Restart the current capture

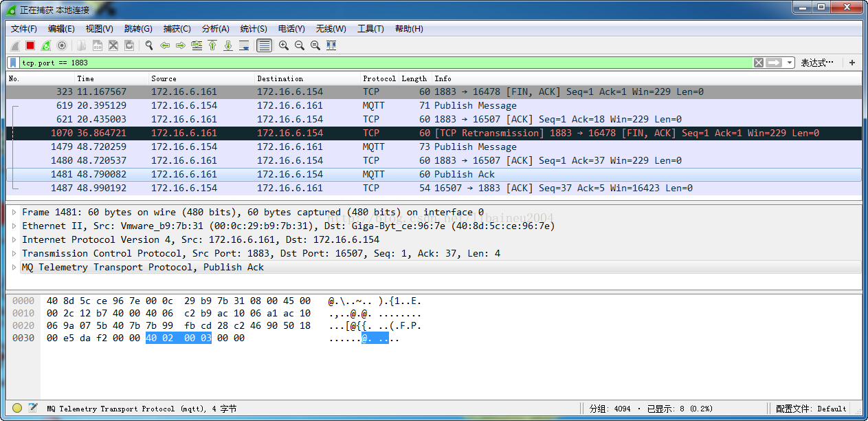point(46,45)
